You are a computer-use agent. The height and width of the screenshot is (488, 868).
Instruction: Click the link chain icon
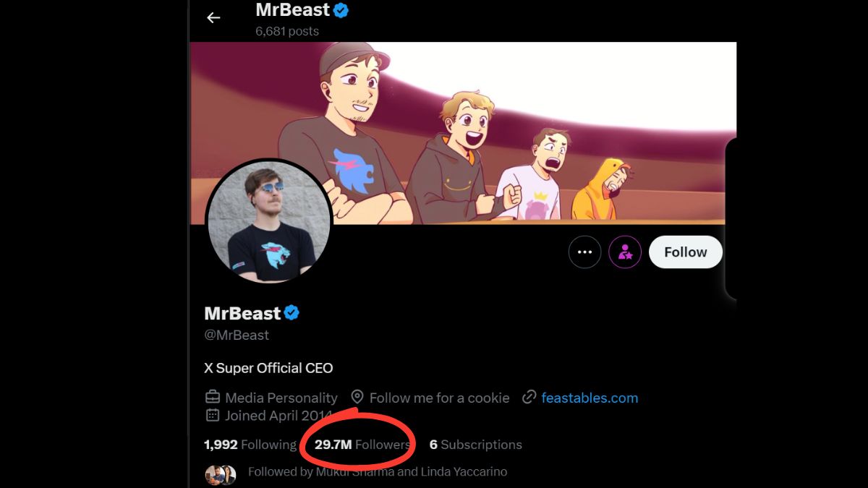coord(529,398)
